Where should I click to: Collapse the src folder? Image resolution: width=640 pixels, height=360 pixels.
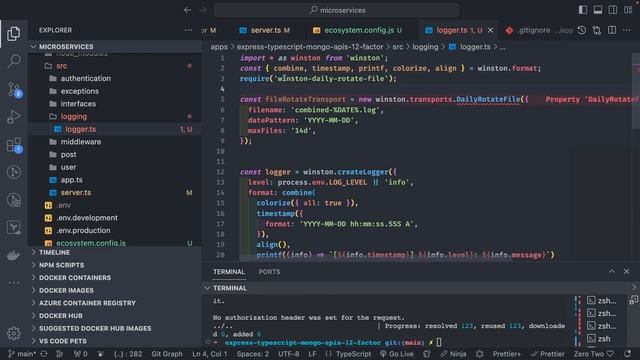(115, 66)
